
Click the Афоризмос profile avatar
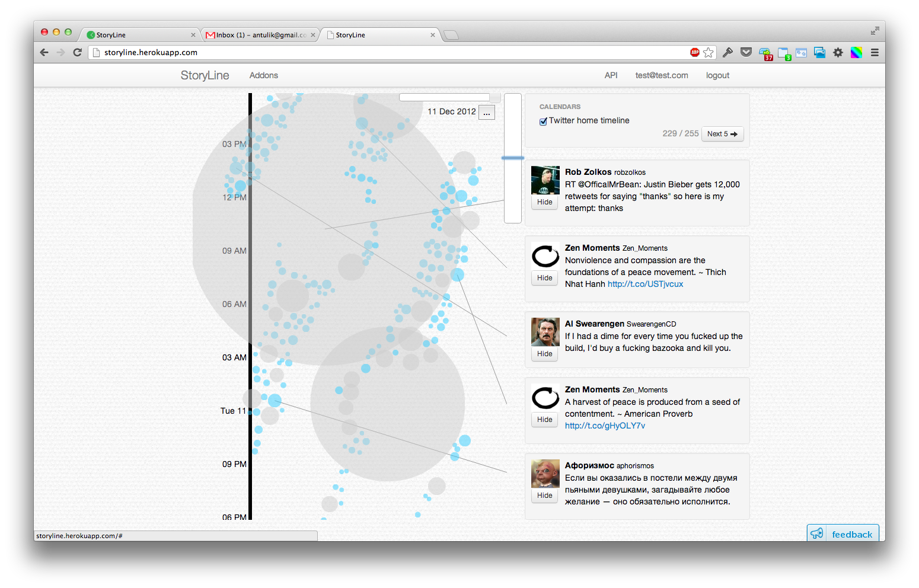point(545,474)
